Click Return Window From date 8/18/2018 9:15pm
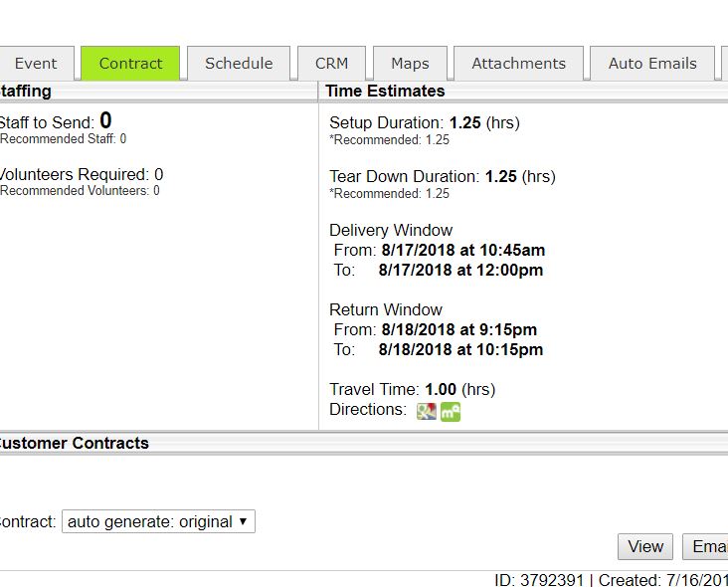The width and height of the screenshot is (728, 587). click(458, 330)
